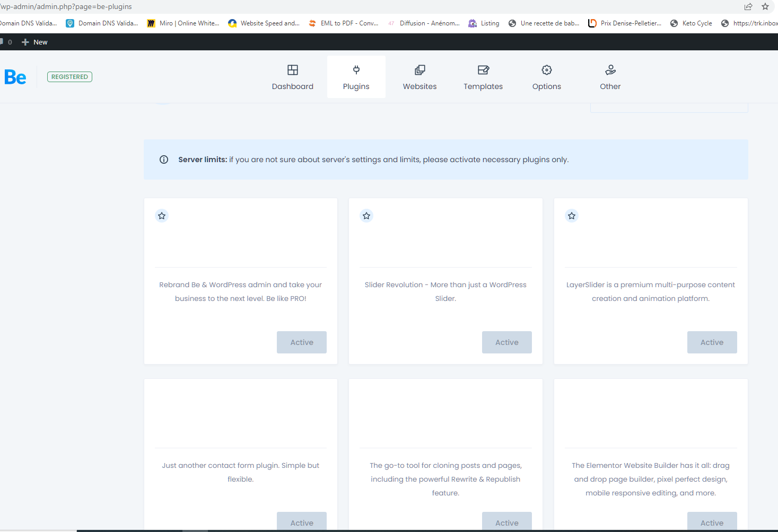Select the Plugins tab
The height and width of the screenshot is (532, 778).
coord(356,77)
